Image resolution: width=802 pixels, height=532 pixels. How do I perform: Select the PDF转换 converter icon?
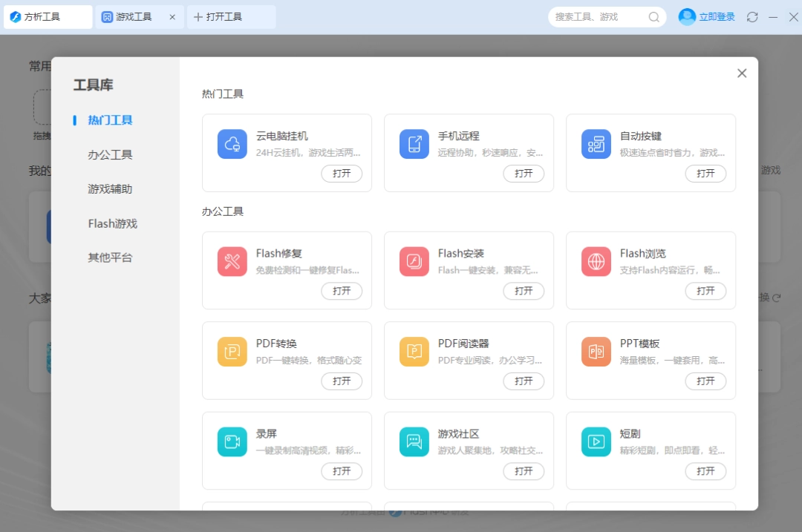(232, 352)
